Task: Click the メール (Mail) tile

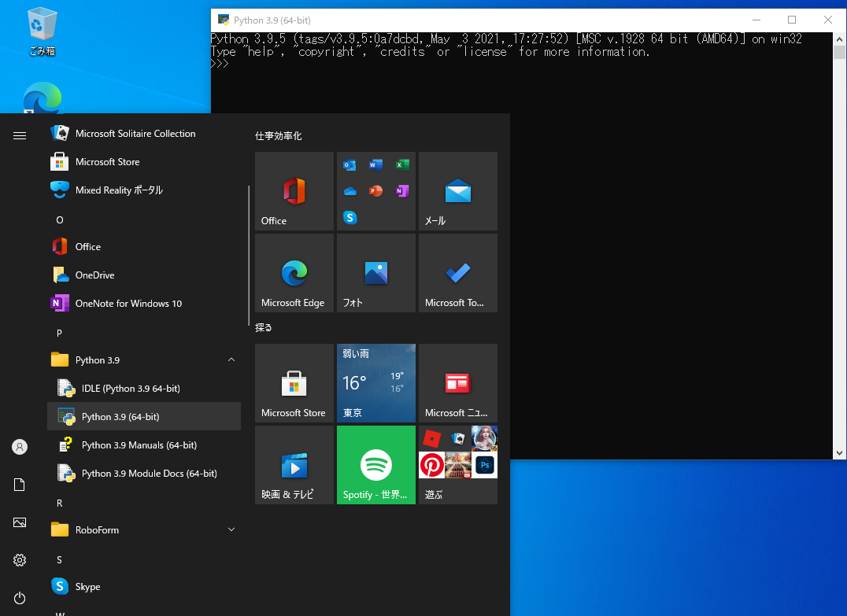Action: point(457,191)
